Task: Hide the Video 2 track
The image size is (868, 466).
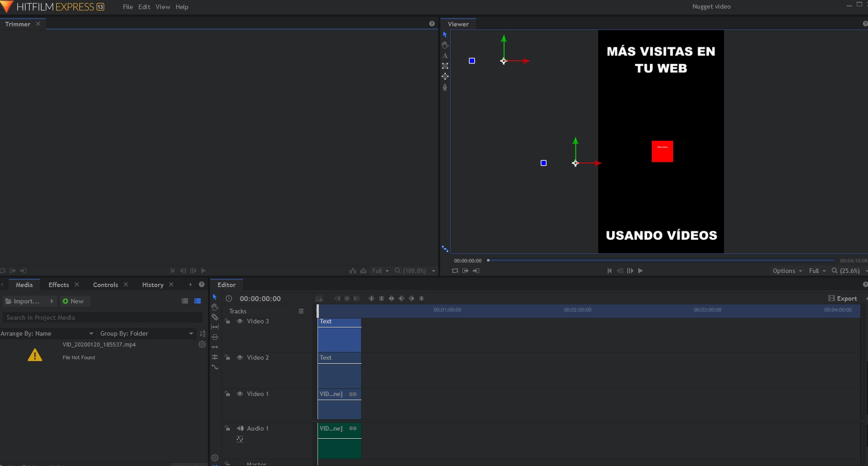Action: tap(240, 357)
